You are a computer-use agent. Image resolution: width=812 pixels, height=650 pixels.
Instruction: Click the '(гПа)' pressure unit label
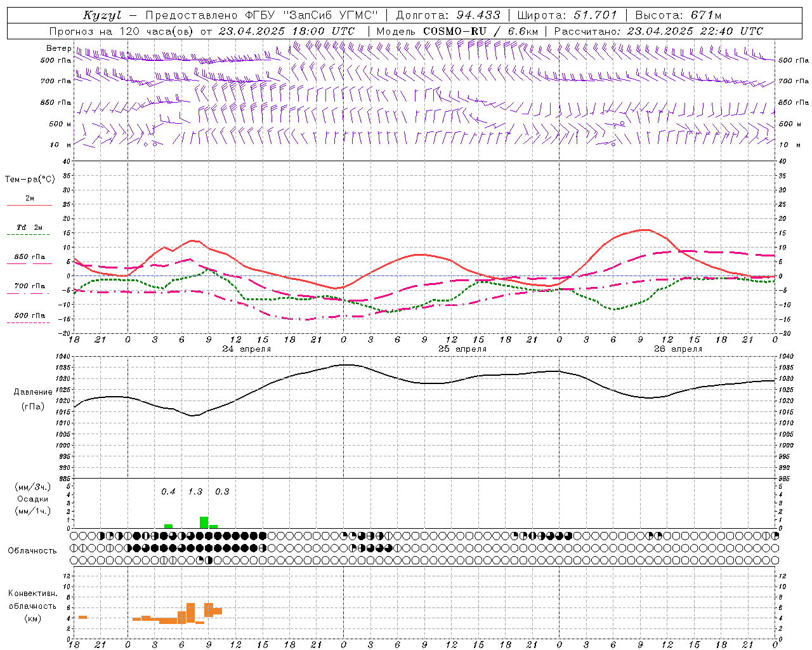pyautogui.click(x=33, y=407)
